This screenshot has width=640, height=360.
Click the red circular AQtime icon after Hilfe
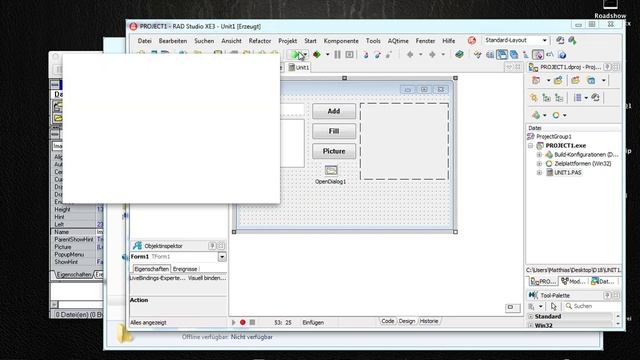tap(472, 40)
